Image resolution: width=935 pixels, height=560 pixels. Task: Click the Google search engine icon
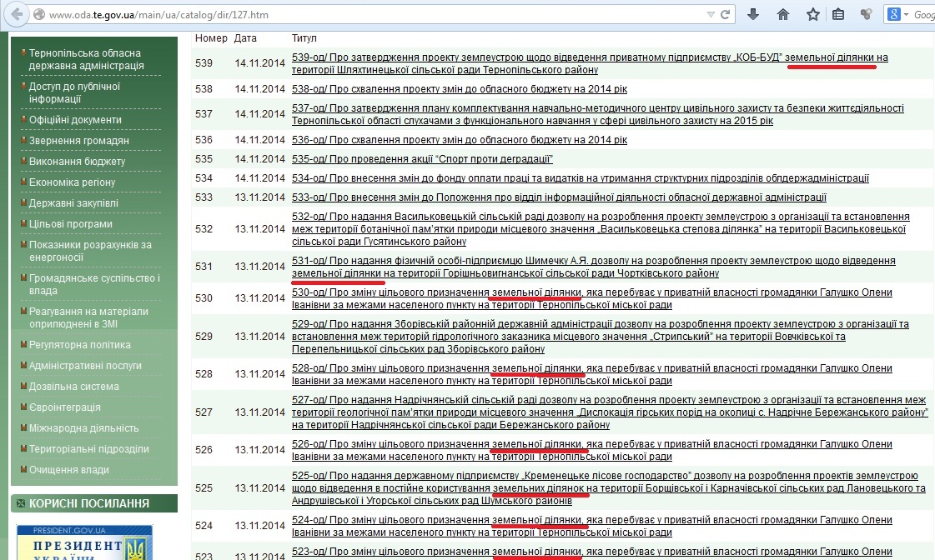(894, 14)
